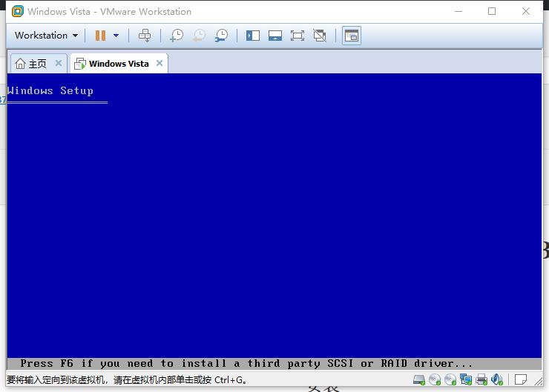This screenshot has height=392, width=549.
Task: Click the revert to snapshot icon
Action: click(x=200, y=36)
